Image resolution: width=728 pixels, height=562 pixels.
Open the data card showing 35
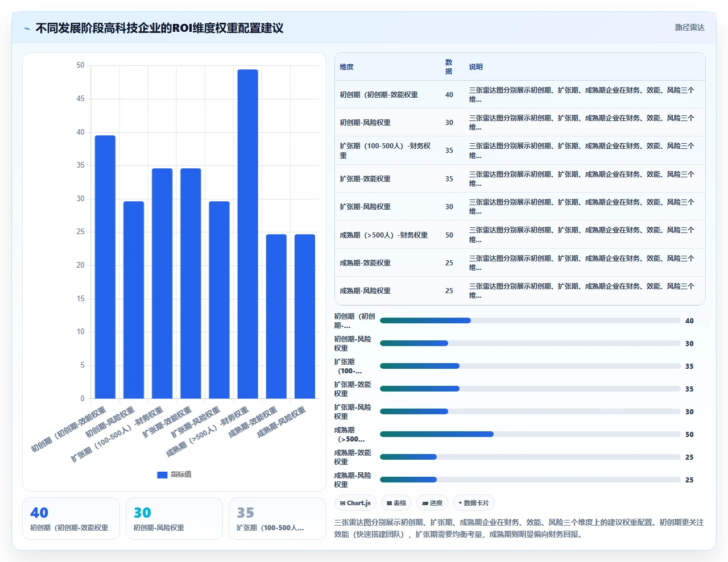[277, 518]
